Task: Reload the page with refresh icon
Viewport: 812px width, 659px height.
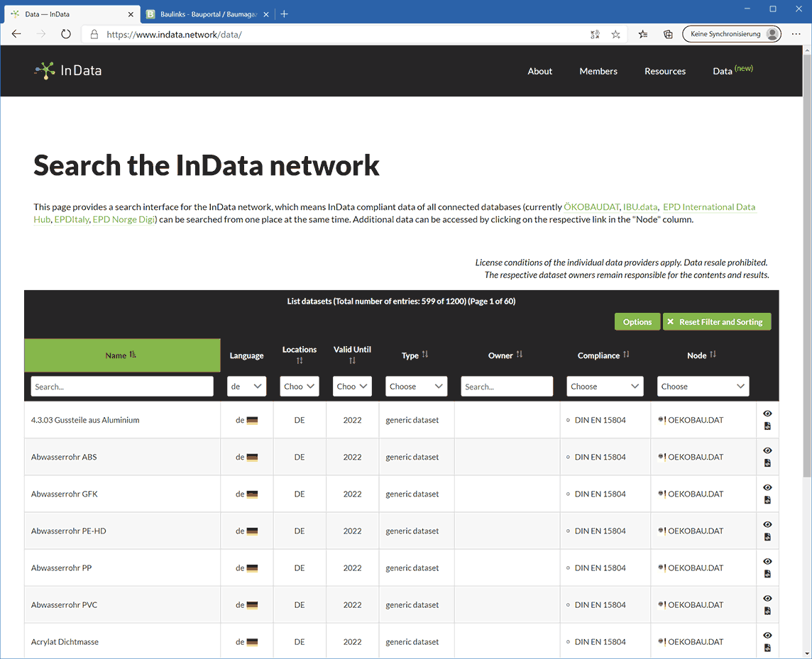Action: coord(66,34)
